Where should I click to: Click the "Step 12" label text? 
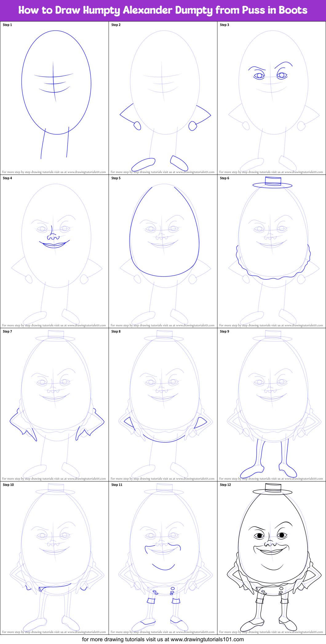coord(225,485)
